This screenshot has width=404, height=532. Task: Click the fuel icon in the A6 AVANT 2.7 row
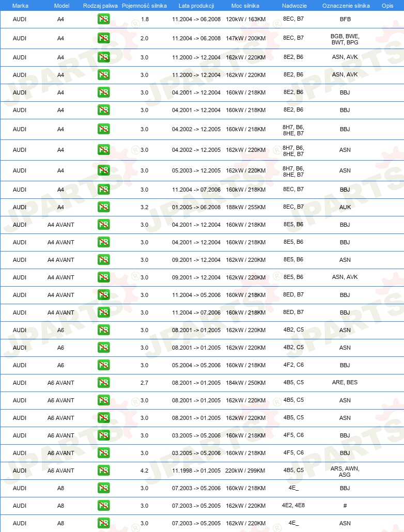[103, 383]
